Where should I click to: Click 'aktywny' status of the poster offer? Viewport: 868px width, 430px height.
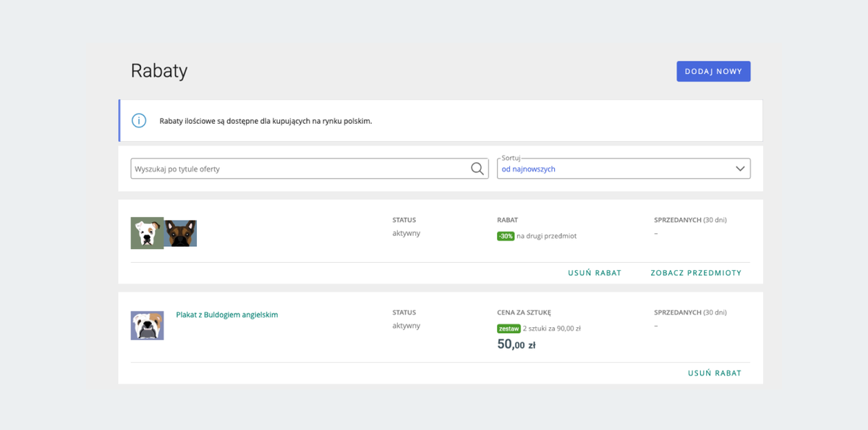tap(407, 326)
